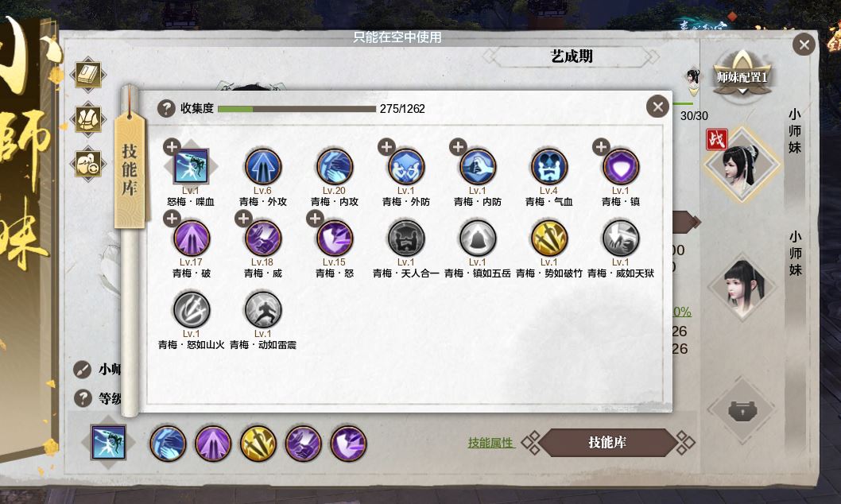The width and height of the screenshot is (841, 504).
Task: Select the 青梅·怒如山火 skill icon
Action: pyautogui.click(x=191, y=309)
